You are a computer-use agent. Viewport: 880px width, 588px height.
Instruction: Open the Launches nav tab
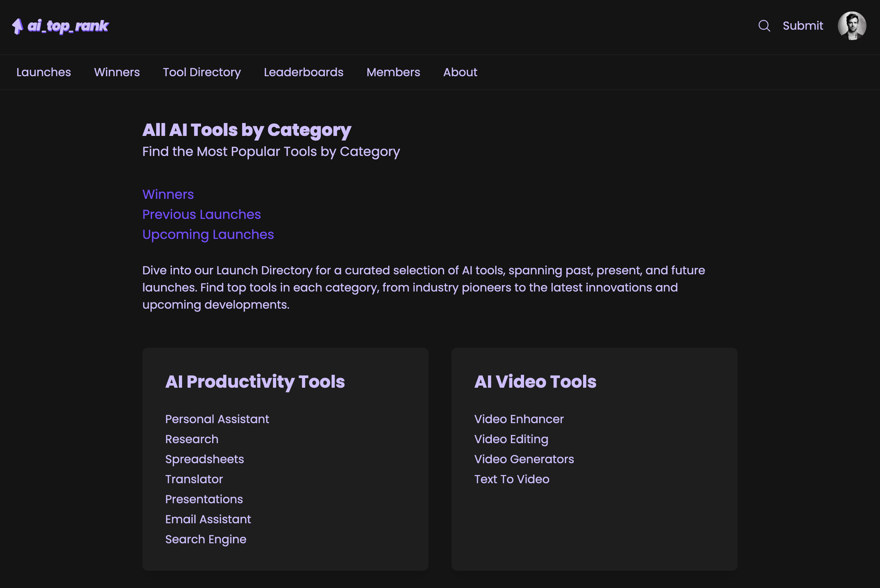(x=44, y=72)
